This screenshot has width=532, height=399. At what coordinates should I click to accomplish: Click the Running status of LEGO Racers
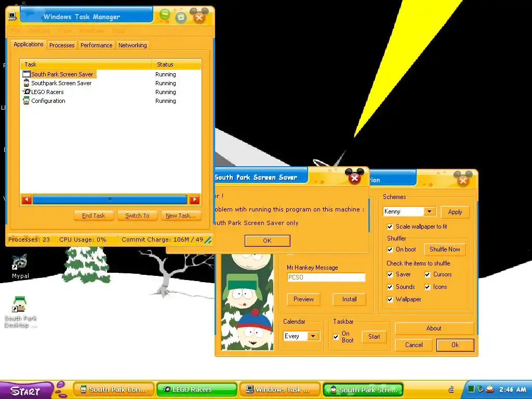click(166, 92)
